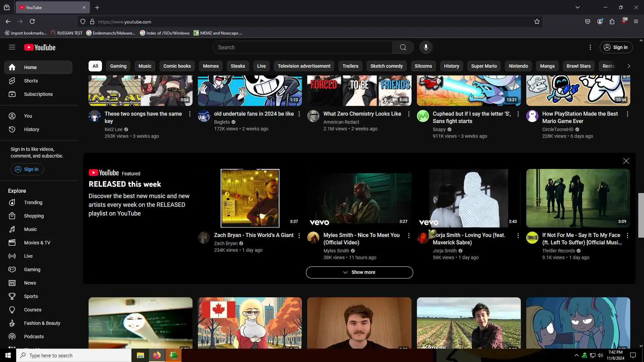This screenshot has height=362, width=644.
Task: Open Trending in the Explore section
Action: coord(33,202)
